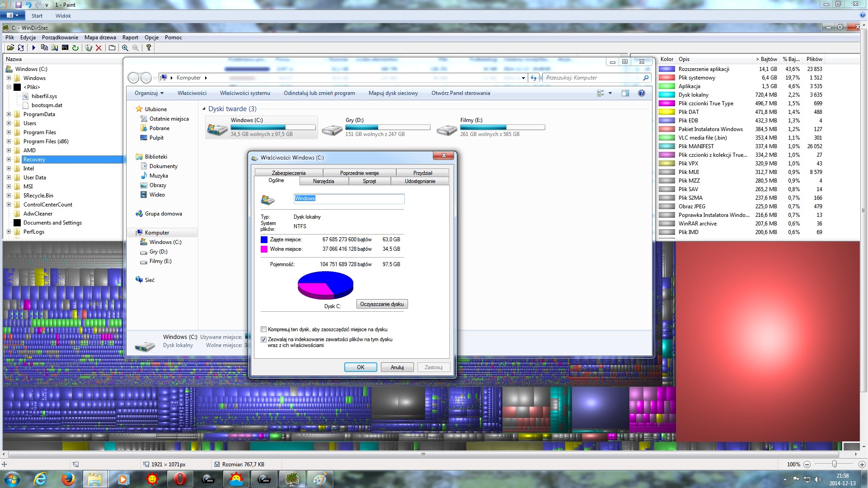Click the blue play arrow in WinDirStat toolbar

(x=33, y=47)
